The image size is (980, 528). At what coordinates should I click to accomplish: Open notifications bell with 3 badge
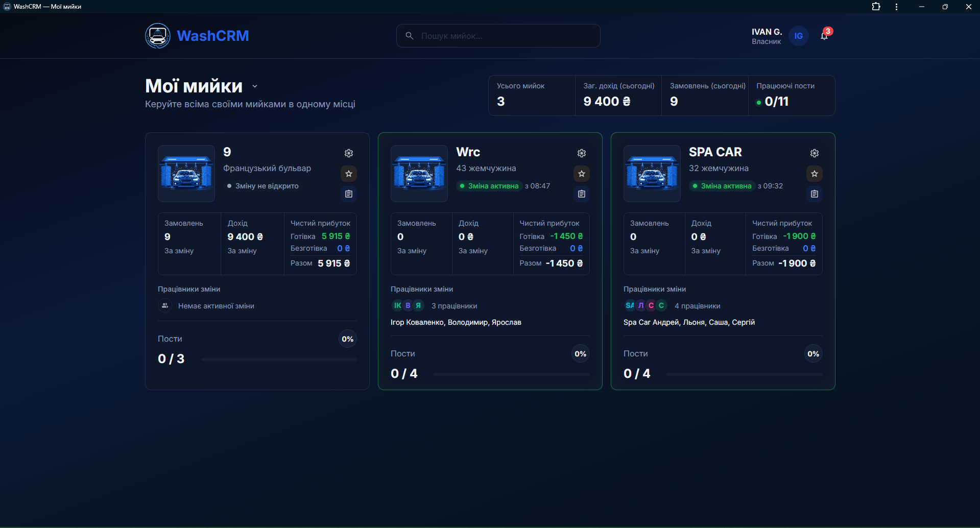coord(824,35)
